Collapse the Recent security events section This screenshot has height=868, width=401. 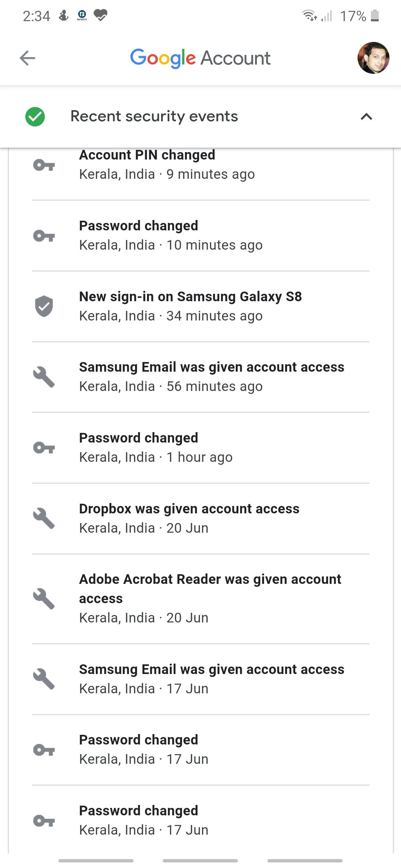tap(366, 117)
